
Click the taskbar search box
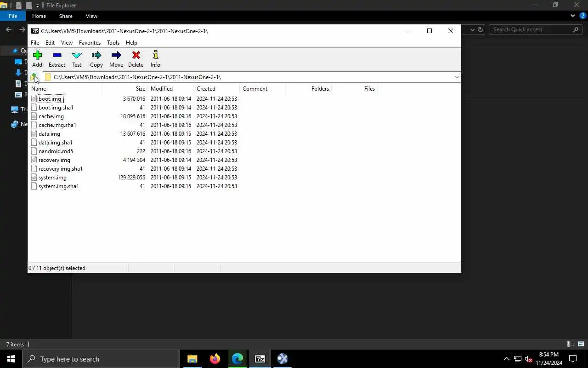(101, 359)
